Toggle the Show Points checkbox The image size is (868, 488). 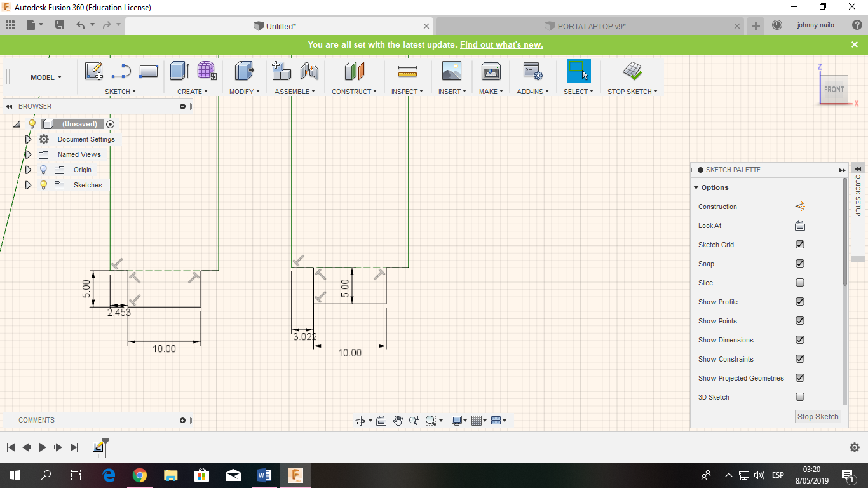click(800, 321)
